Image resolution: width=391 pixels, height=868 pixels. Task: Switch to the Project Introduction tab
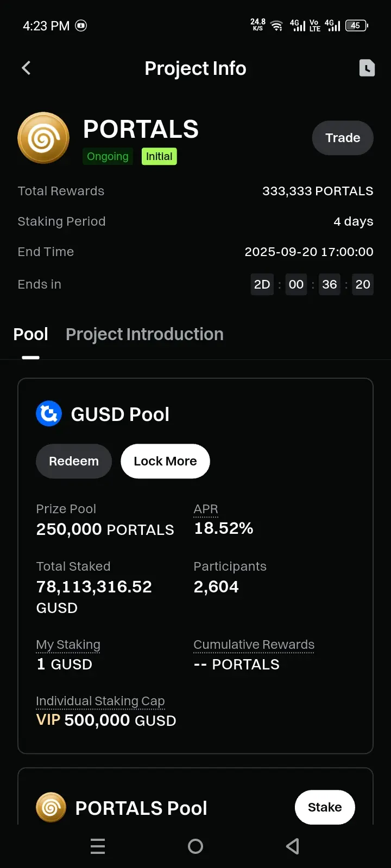coord(144,334)
